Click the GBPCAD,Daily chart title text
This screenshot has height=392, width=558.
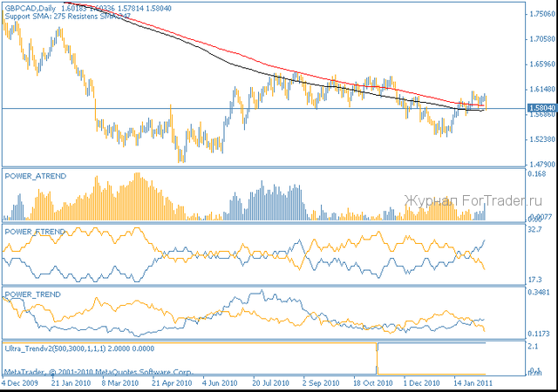pos(31,9)
